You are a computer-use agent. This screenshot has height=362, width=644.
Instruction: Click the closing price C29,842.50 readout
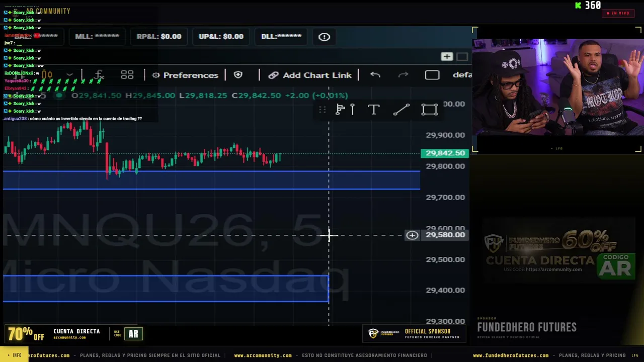256,96
